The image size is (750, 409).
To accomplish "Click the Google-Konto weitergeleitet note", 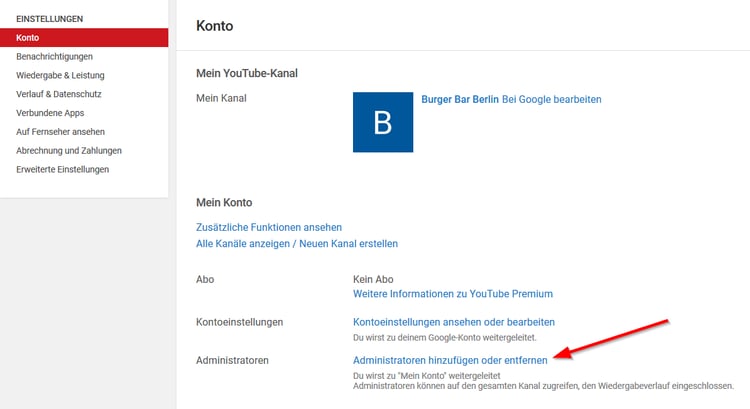I will (445, 337).
